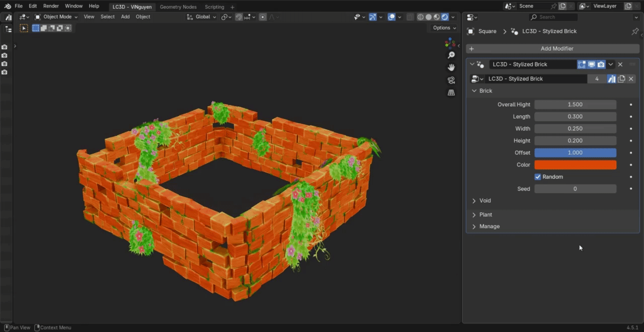Screen dimensions: 644x332
Task: Choose Extend selection mode icon
Action: pyautogui.click(x=44, y=28)
